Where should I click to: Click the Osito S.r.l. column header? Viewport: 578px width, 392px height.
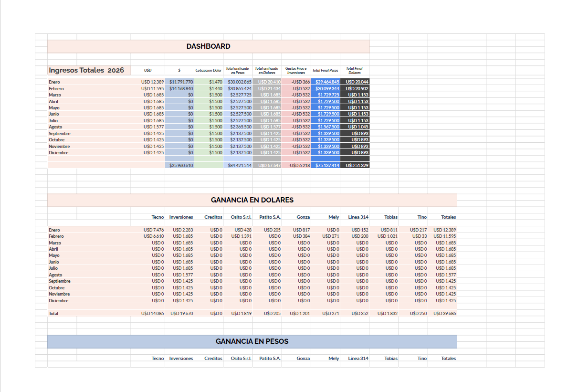(240, 217)
